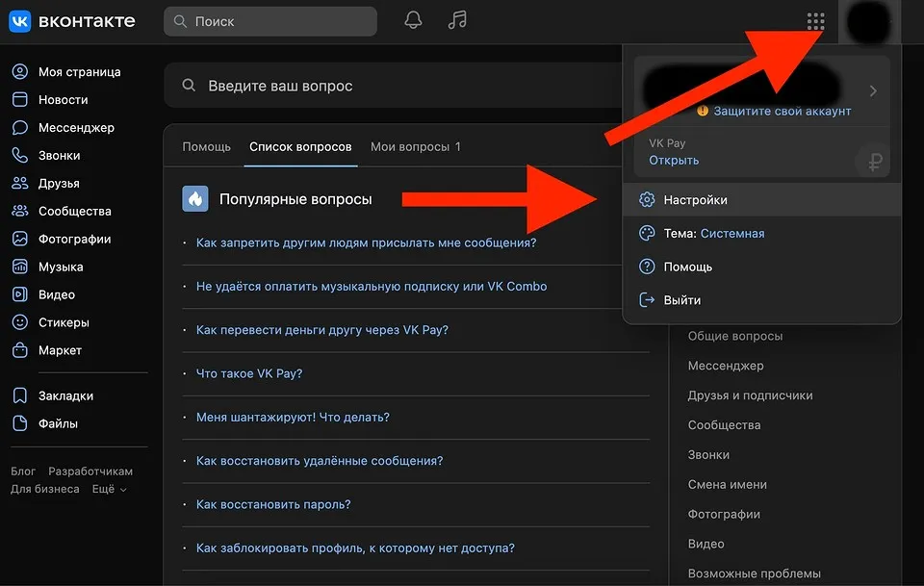Open 'Как перевести деньги другу через VK Pay?'
Image resolution: width=924 pixels, height=586 pixels.
pyautogui.click(x=322, y=330)
